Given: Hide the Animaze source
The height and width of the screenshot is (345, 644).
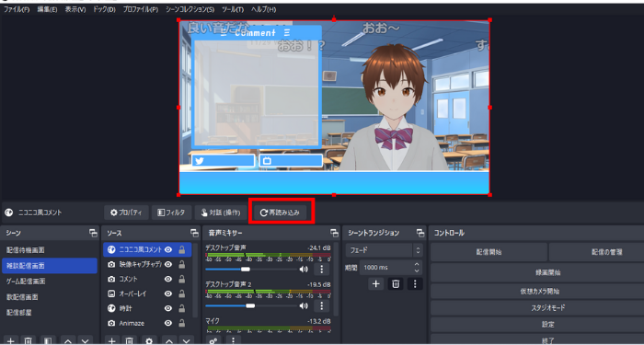Looking at the screenshot, I should tap(168, 323).
